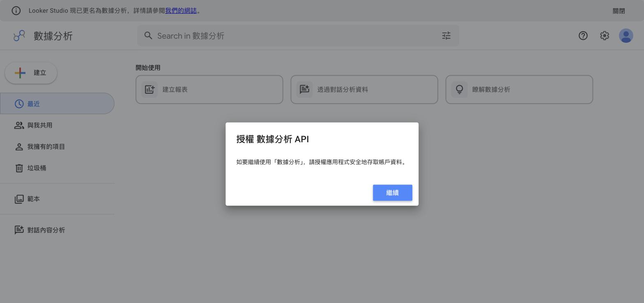Select 我擁有的項目 in the sidebar

coord(57,147)
